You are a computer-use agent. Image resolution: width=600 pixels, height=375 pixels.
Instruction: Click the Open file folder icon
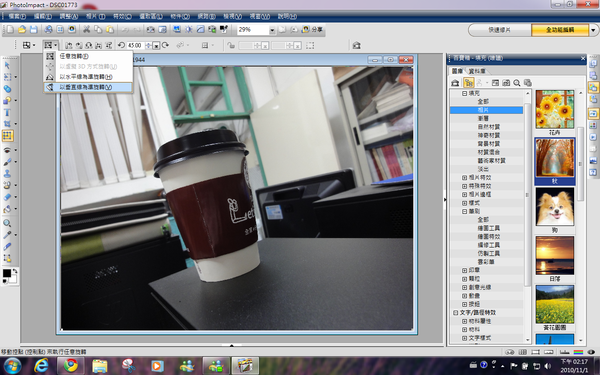[x=22, y=29]
